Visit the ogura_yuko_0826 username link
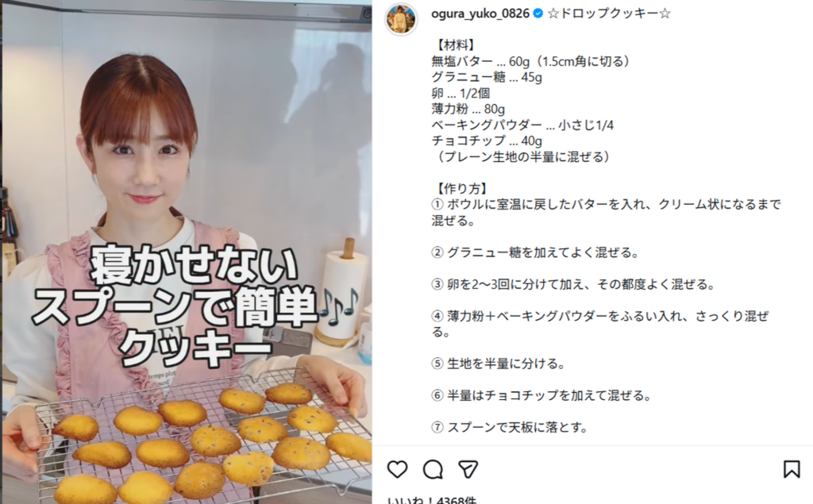Screen dimensions: 813x504 [x=480, y=13]
